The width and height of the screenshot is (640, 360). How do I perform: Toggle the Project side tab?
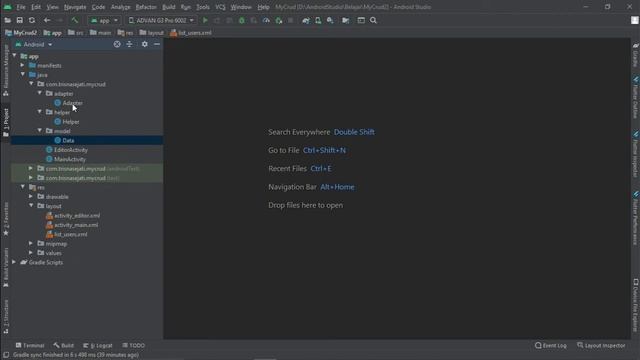[6, 122]
